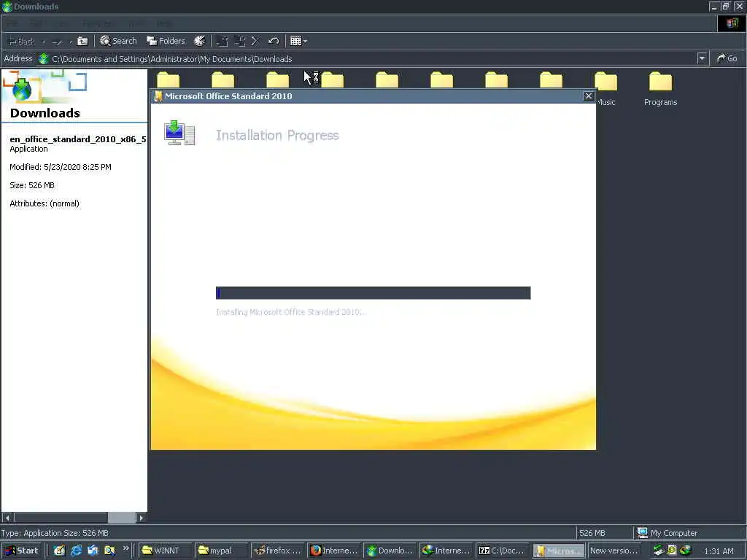Open the File menu in Explorer

12,24
